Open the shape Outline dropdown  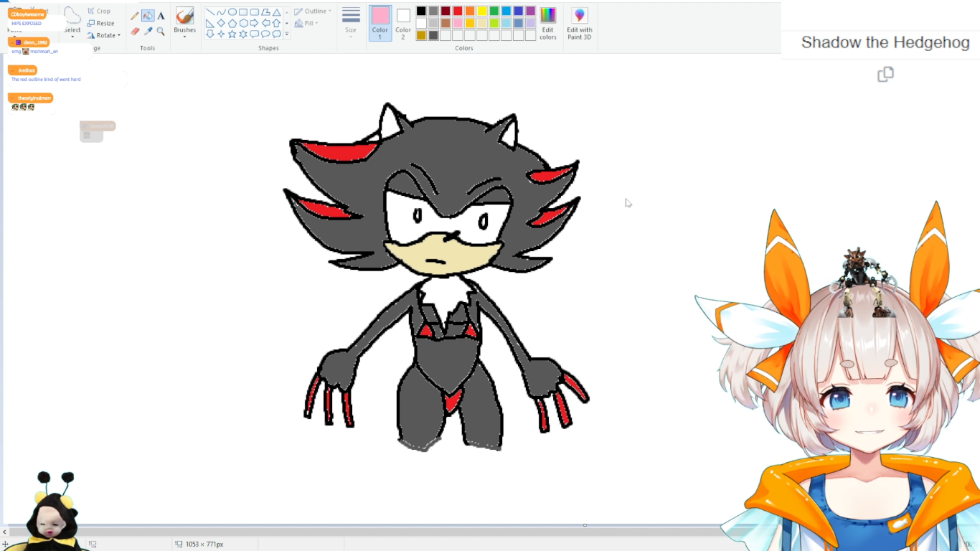coord(313,11)
